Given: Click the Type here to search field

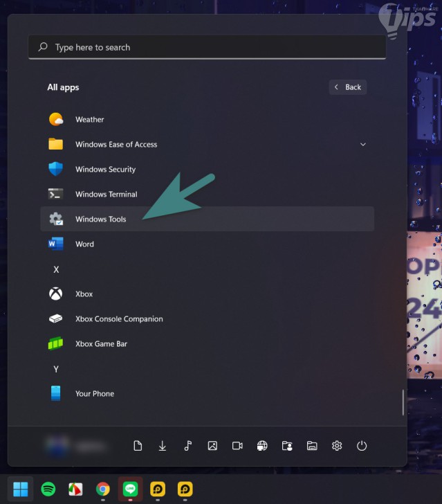Looking at the screenshot, I should coord(208,47).
